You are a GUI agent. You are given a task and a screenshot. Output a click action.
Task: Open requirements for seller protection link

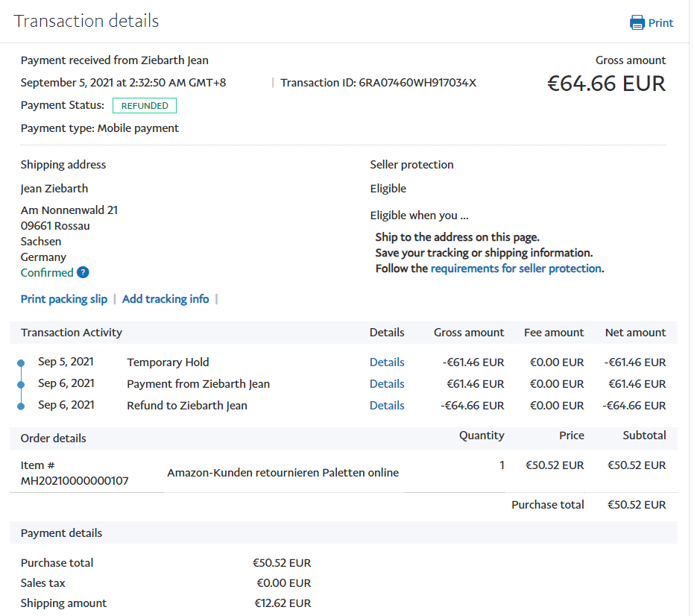516,268
